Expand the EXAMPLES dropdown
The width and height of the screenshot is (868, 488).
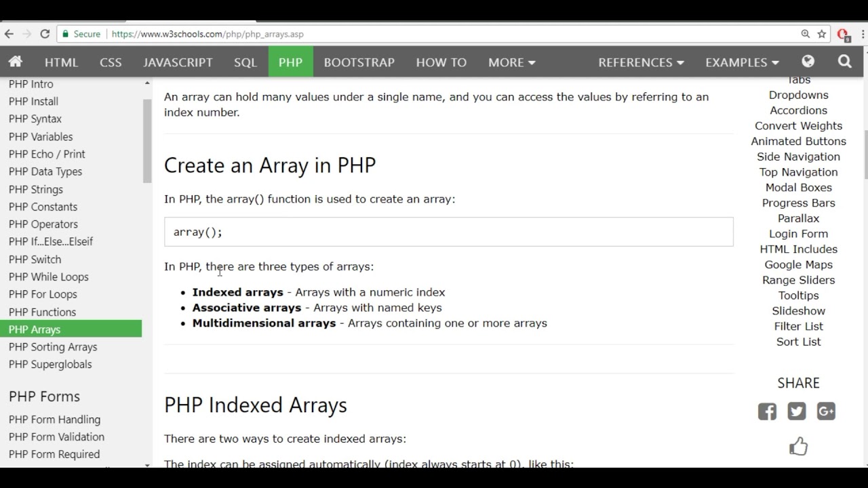pos(742,62)
